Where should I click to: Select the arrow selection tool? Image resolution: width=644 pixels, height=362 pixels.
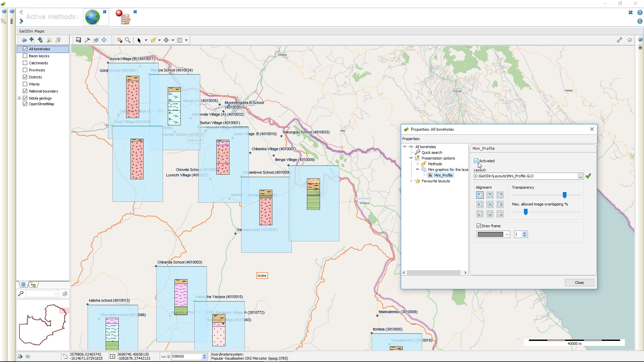click(140, 40)
